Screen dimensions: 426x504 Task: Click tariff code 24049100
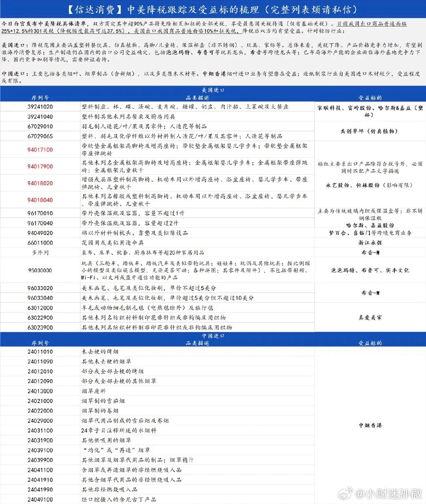[x=40, y=500]
